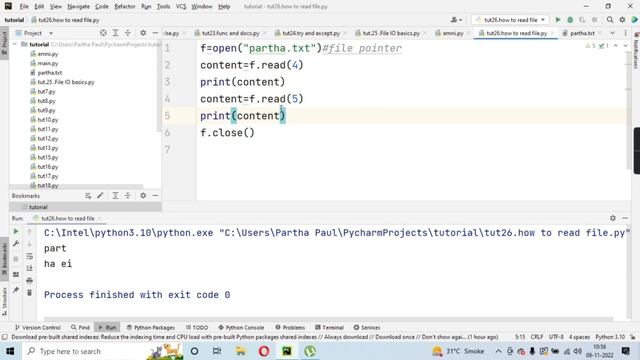Image resolution: width=640 pixels, height=360 pixels.
Task: Open run configuration dropdown tut26.how to read file
Action: tap(510, 20)
